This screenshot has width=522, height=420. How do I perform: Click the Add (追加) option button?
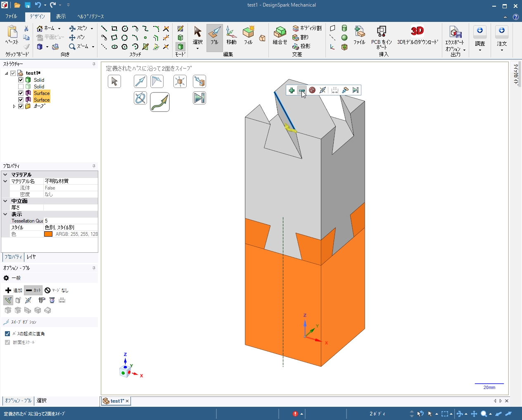(x=14, y=290)
